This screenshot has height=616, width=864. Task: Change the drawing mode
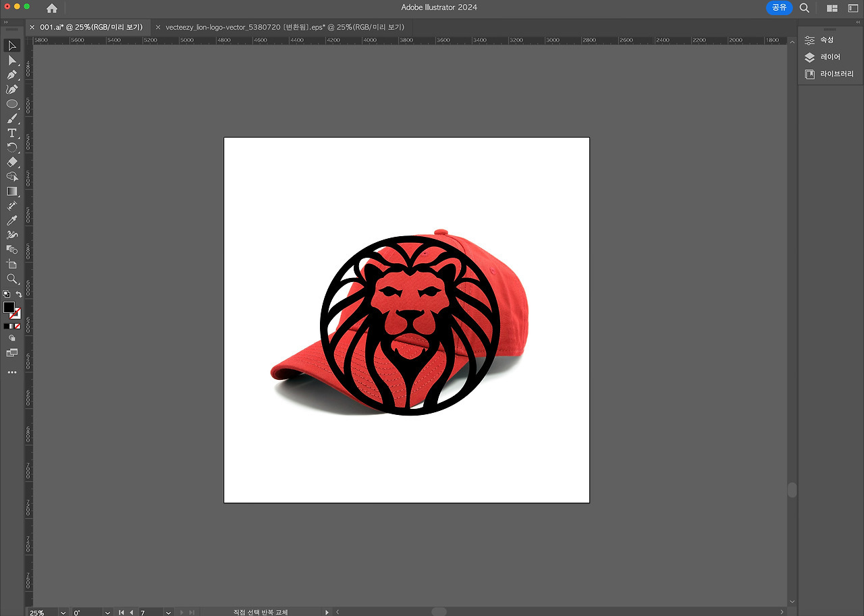(11, 339)
